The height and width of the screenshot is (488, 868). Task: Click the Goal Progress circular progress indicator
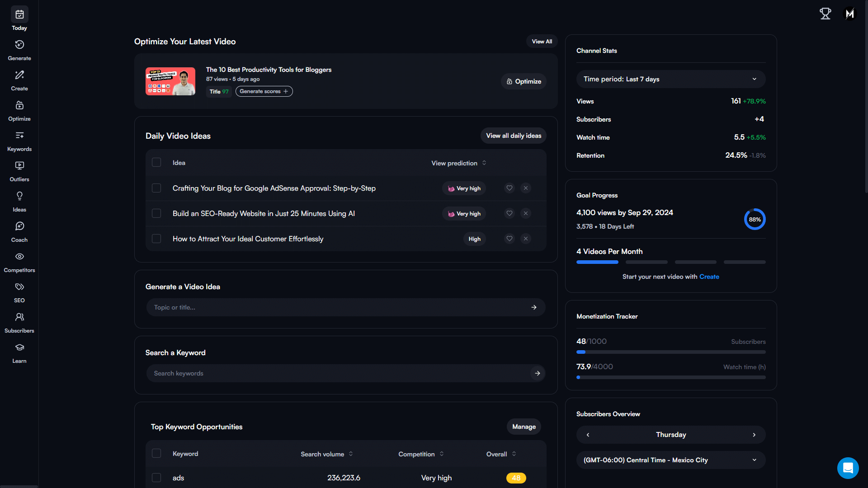click(x=754, y=219)
